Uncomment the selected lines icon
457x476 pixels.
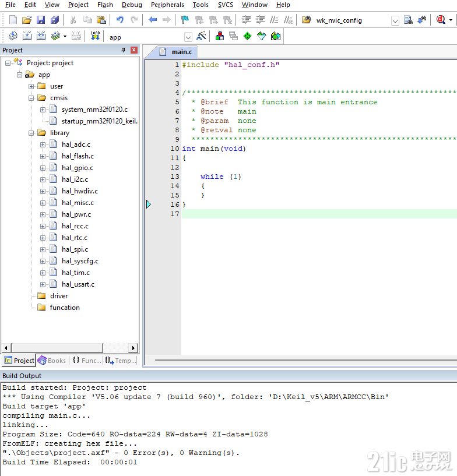pyautogui.click(x=288, y=20)
